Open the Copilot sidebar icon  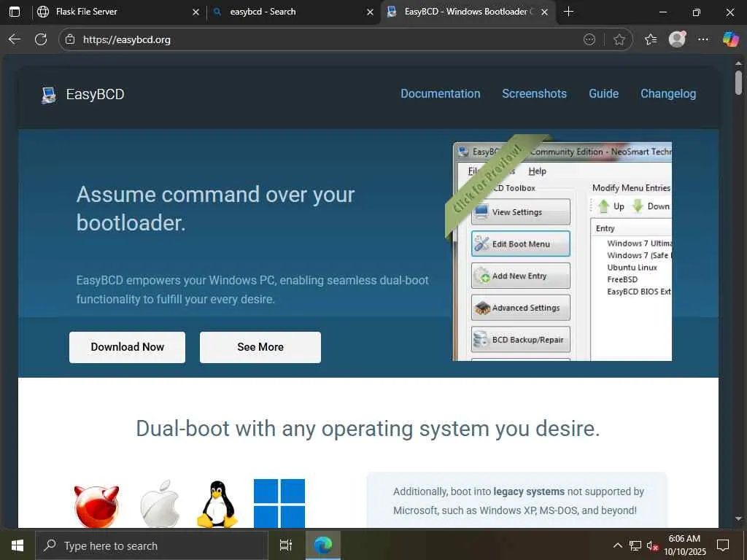coord(730,39)
